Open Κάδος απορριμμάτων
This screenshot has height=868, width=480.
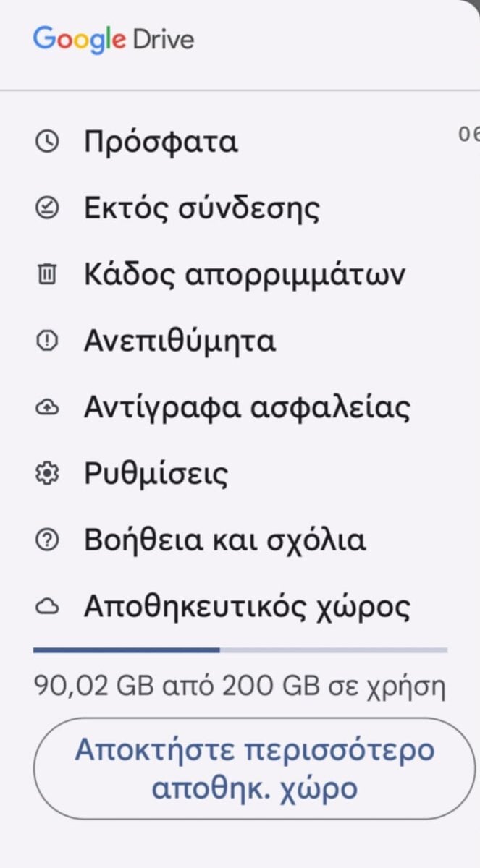pos(240,275)
